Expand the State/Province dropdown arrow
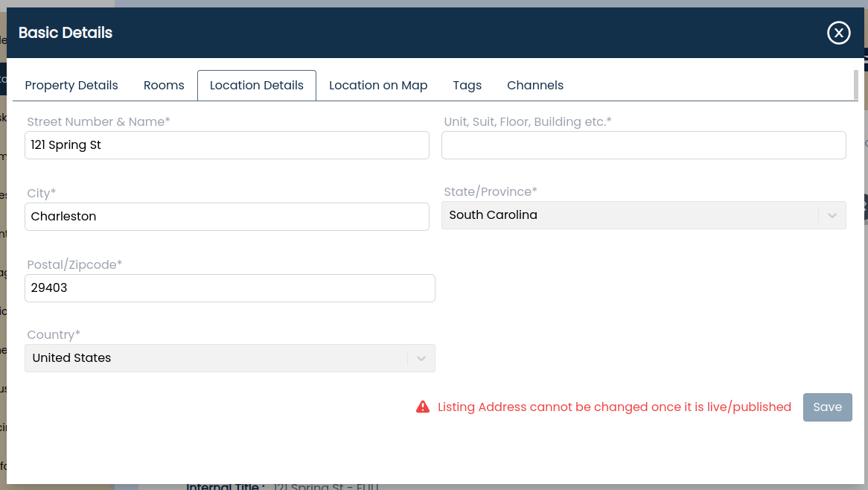The image size is (868, 490). coord(832,215)
